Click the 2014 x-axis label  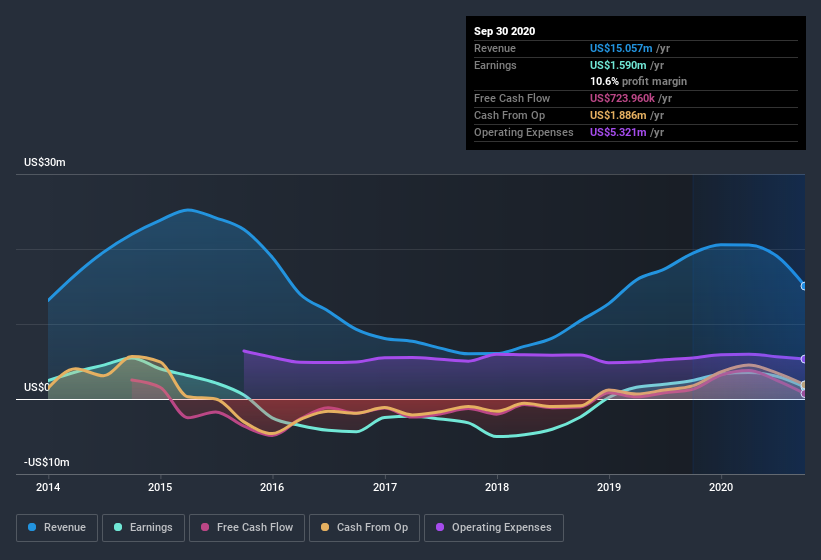pos(48,487)
